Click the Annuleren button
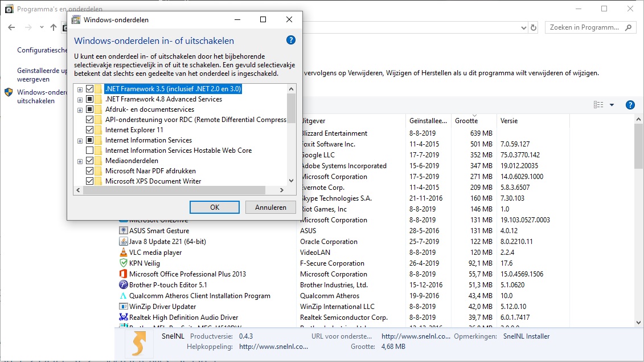 pyautogui.click(x=270, y=208)
